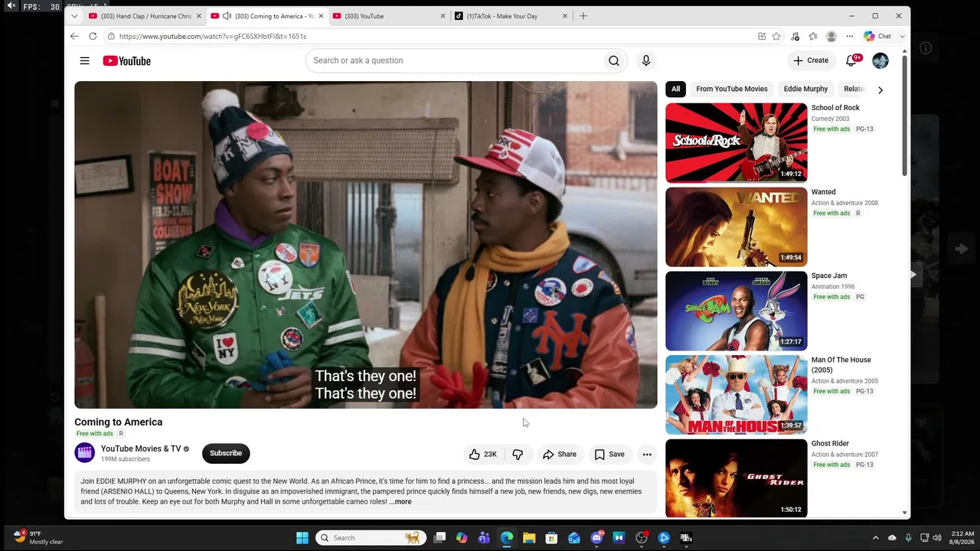The image size is (980, 551).
Task: Click the browser address bar URL
Action: coord(213,36)
